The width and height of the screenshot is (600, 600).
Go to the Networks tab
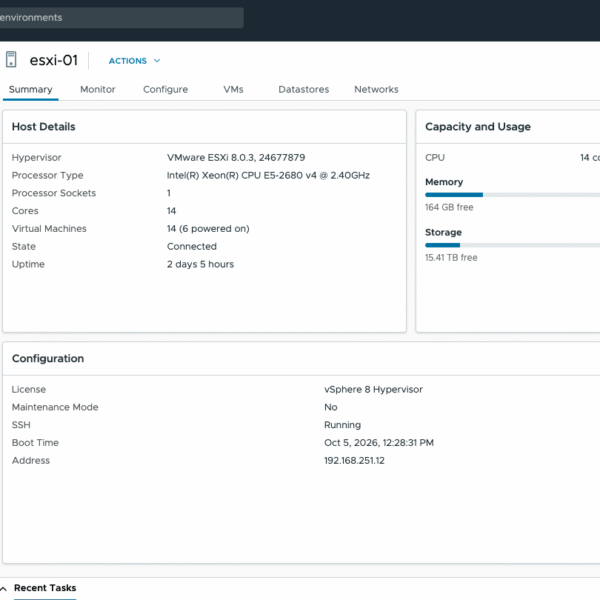pos(376,90)
